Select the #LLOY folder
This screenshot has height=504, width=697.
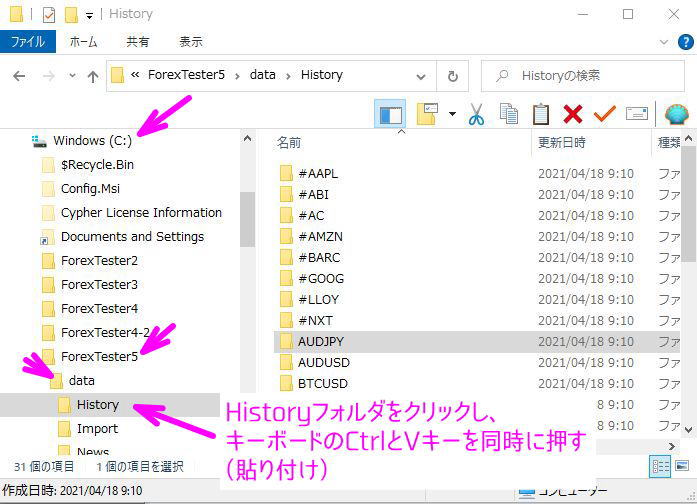(x=318, y=300)
